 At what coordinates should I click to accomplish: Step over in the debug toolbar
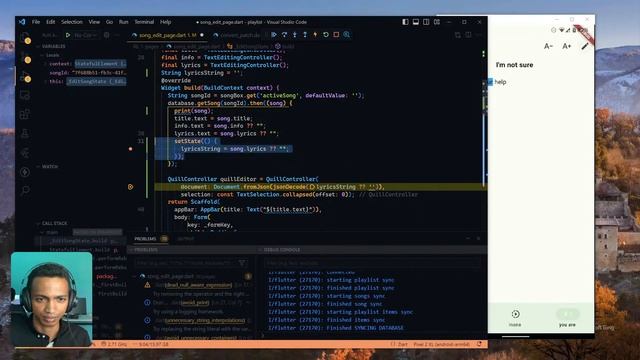coord(284,35)
